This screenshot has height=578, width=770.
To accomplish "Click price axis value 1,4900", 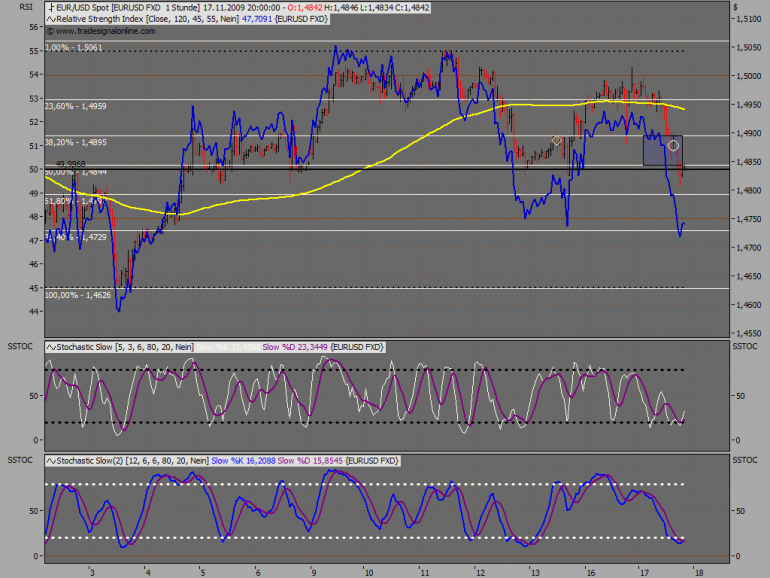I will [x=749, y=134].
